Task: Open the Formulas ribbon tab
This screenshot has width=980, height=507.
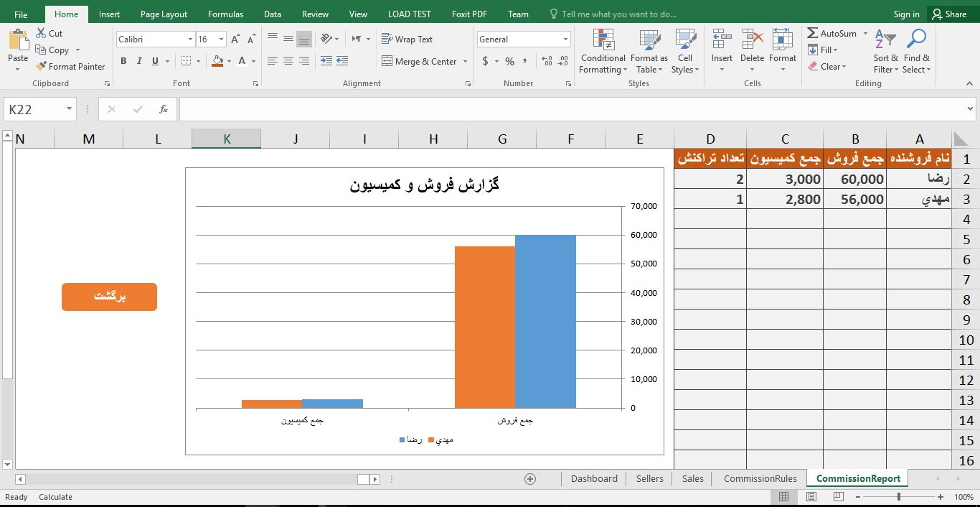Action: 225,14
